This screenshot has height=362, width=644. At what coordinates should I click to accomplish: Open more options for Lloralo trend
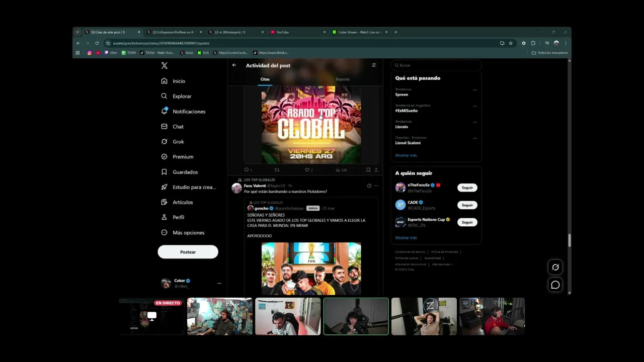474,122
